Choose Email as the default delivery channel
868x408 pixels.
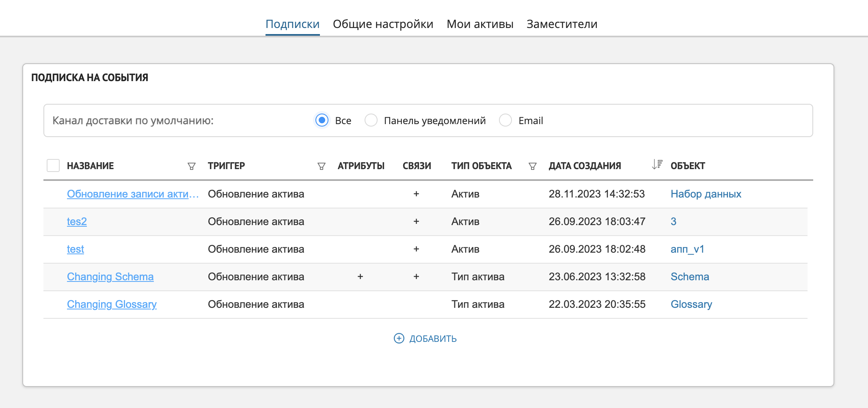click(505, 120)
